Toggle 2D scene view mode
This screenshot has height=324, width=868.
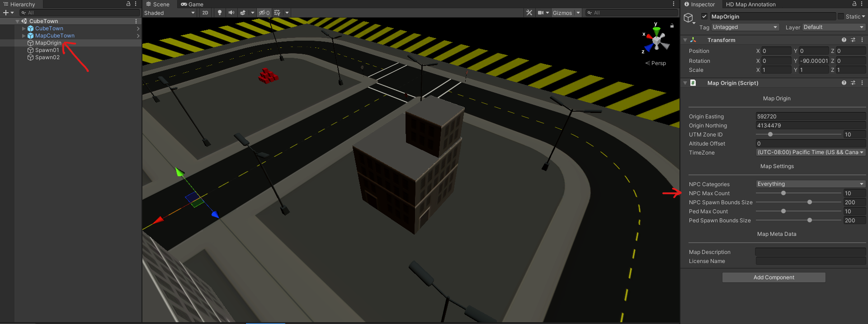click(x=205, y=13)
